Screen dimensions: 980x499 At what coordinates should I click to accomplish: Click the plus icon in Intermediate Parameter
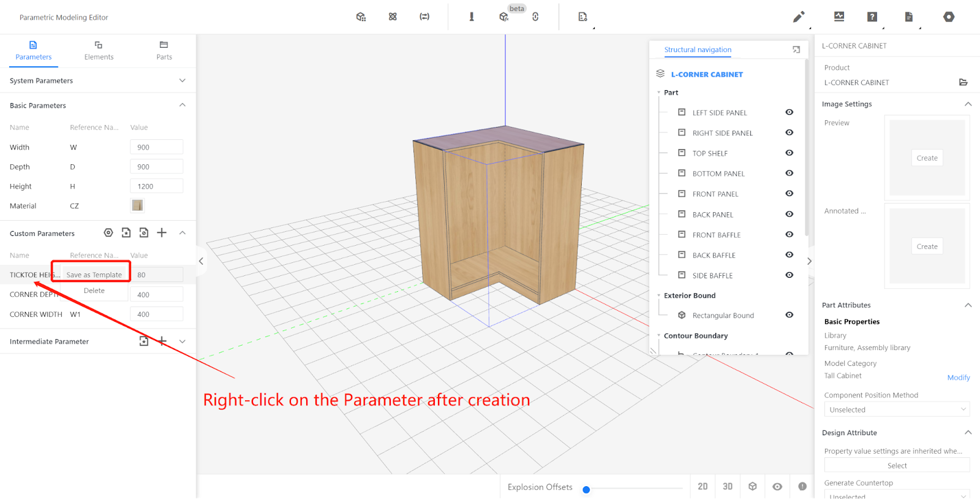tap(162, 341)
